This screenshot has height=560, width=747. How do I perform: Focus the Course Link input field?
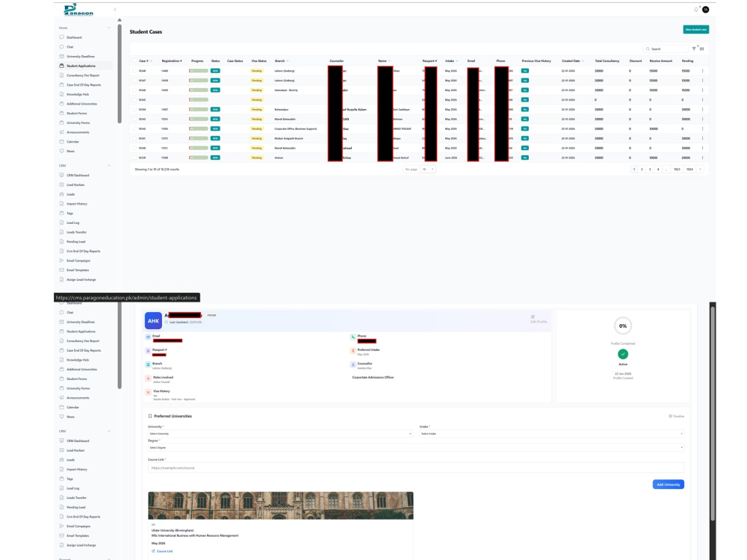(x=416, y=467)
